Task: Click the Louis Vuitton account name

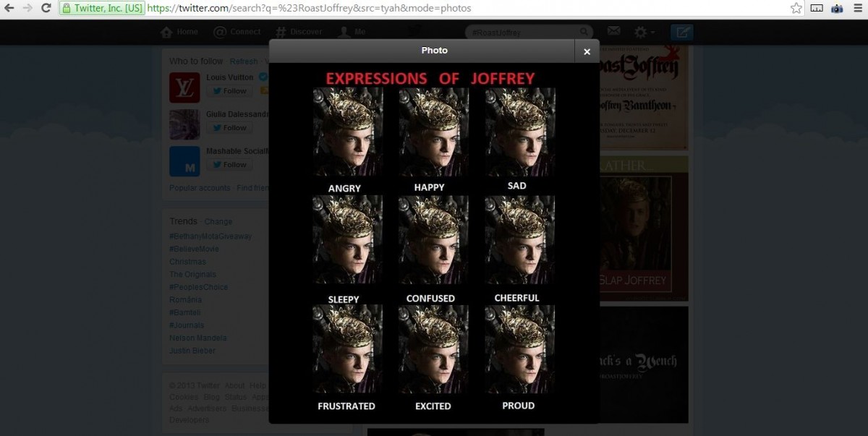Action: click(x=230, y=77)
